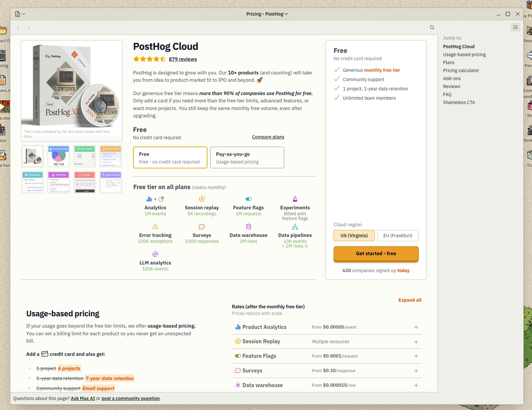The image size is (532, 410).
Task: Click the Surveys row icon
Action: (x=238, y=370)
